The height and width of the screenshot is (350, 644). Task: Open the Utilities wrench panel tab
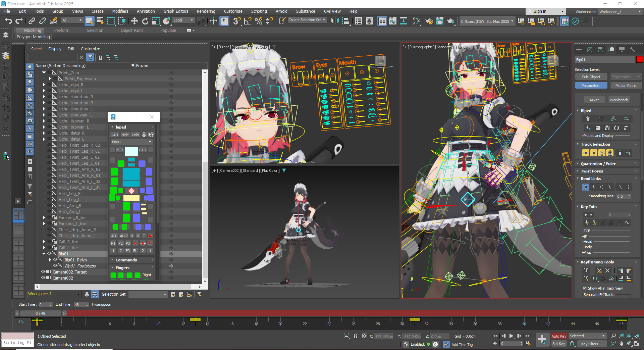coord(633,50)
